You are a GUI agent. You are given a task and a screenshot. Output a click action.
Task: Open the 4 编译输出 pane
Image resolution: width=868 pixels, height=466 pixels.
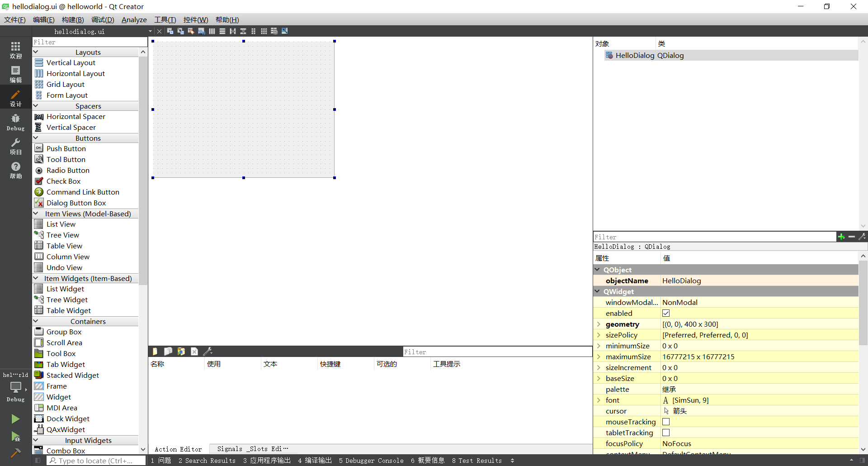click(315, 461)
